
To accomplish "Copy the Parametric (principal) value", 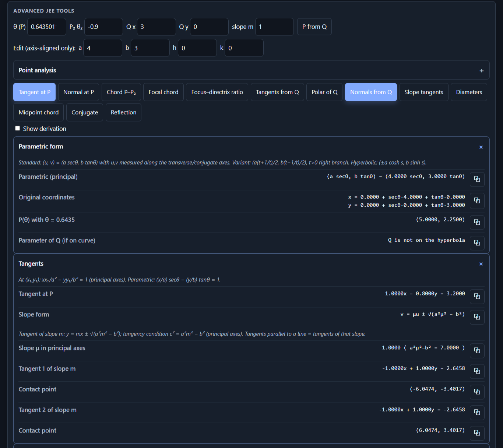I will click(477, 179).
